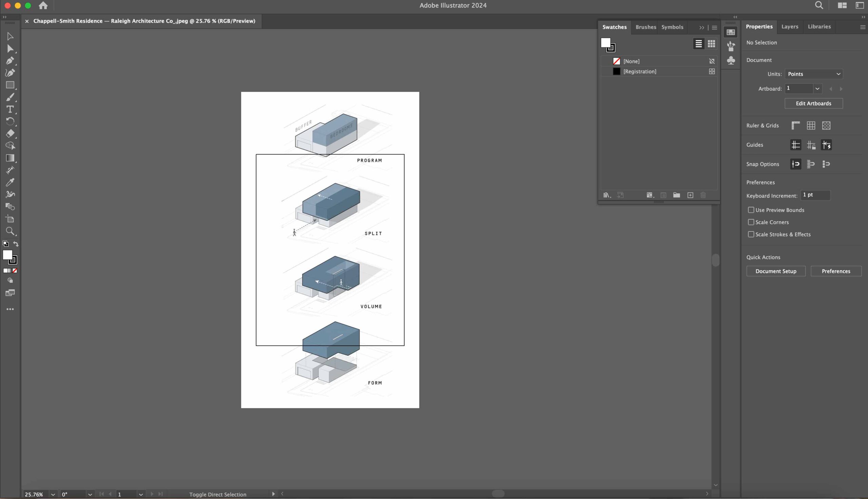Switch to the Layers tab
The image size is (868, 499).
789,26
